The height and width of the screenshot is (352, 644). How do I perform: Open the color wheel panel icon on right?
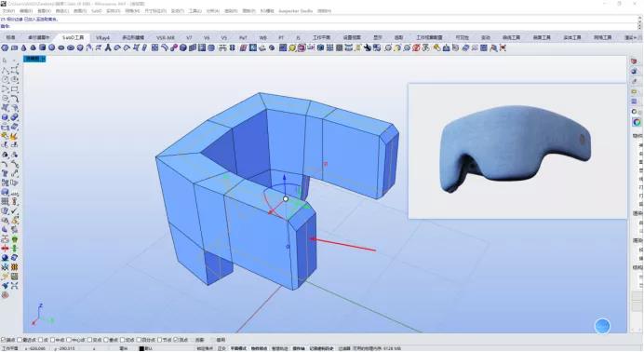[x=637, y=122]
